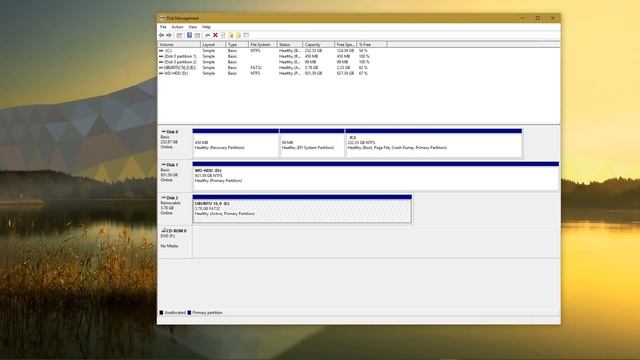Sort by the Volume column header

point(179,44)
